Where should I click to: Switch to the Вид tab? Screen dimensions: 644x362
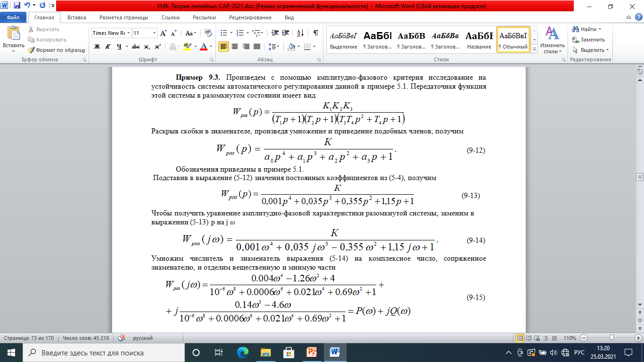tap(289, 17)
